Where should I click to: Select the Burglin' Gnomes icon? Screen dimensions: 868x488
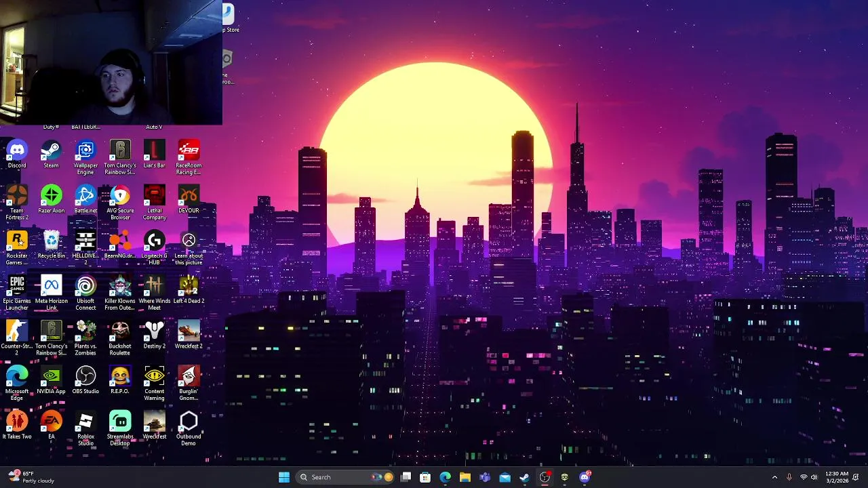click(x=189, y=384)
